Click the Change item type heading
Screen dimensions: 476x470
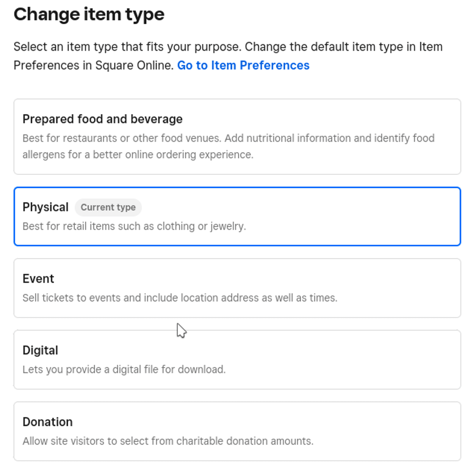point(89,14)
